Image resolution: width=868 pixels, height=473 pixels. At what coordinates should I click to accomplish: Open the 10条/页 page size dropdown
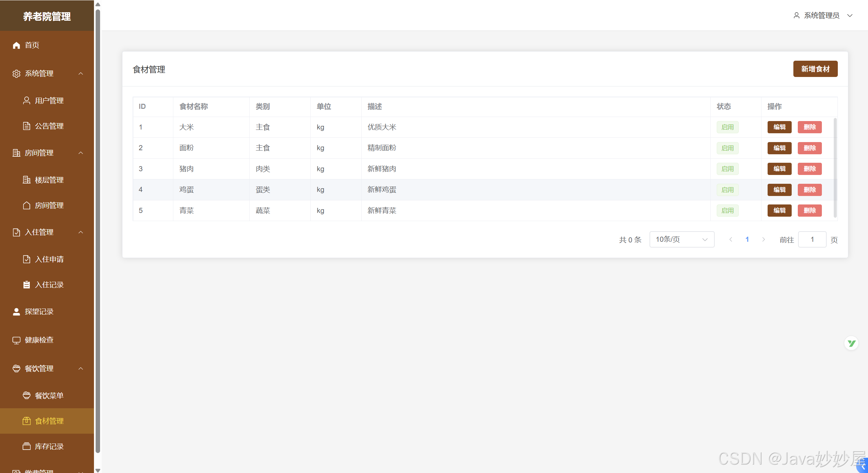[681, 239]
